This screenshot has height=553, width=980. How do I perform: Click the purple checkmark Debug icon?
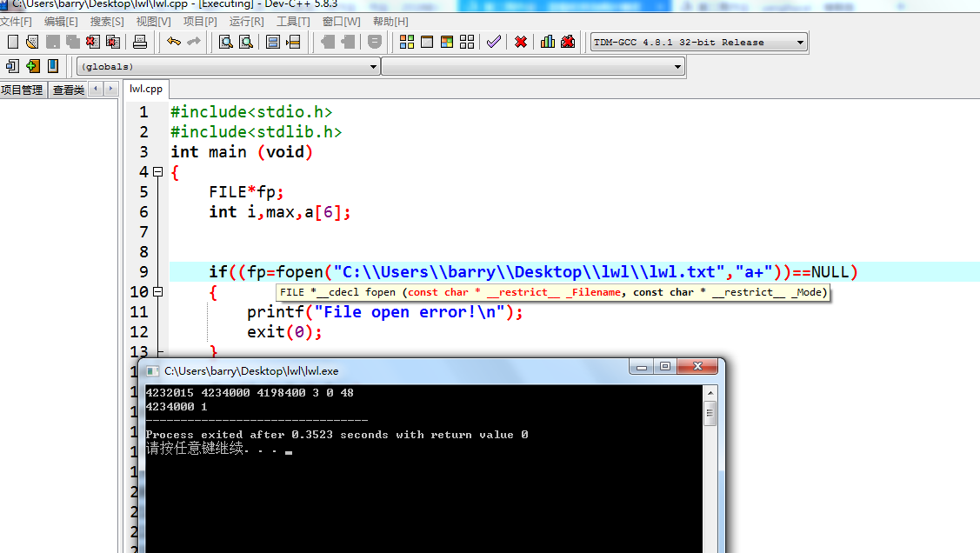494,42
